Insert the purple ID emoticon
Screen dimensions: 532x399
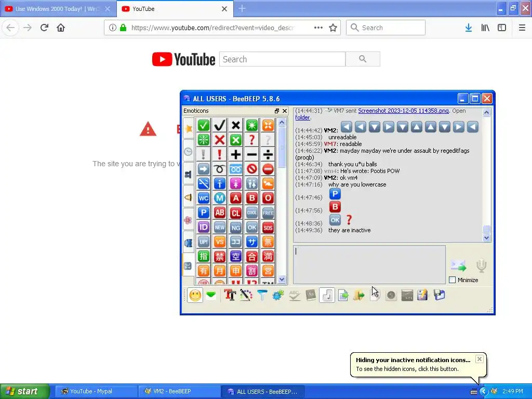tap(204, 228)
